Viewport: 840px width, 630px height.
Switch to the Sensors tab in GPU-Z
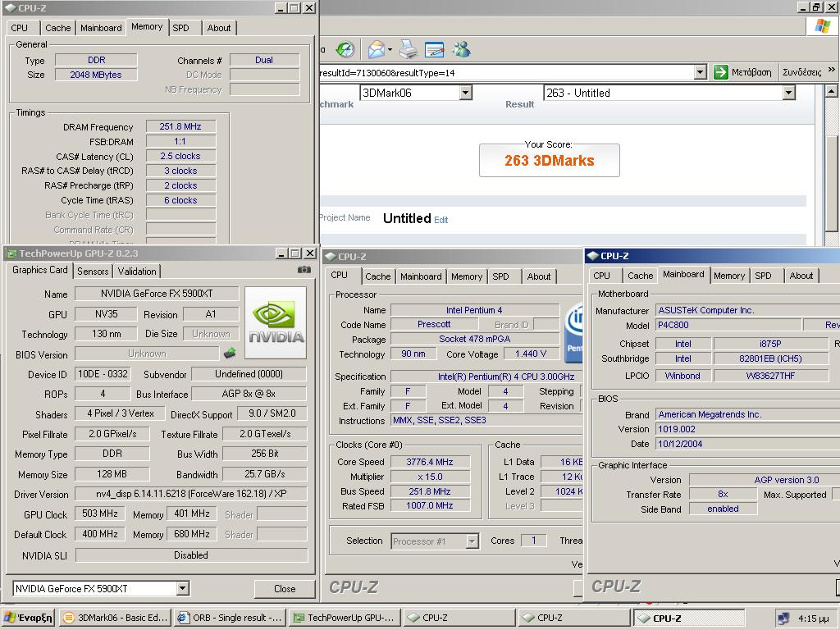tap(93, 271)
